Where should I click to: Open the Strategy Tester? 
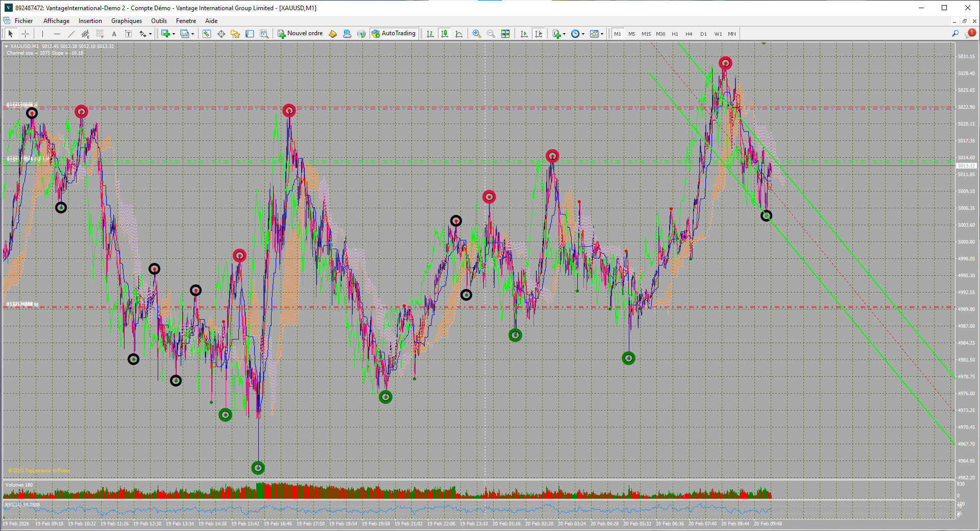264,34
